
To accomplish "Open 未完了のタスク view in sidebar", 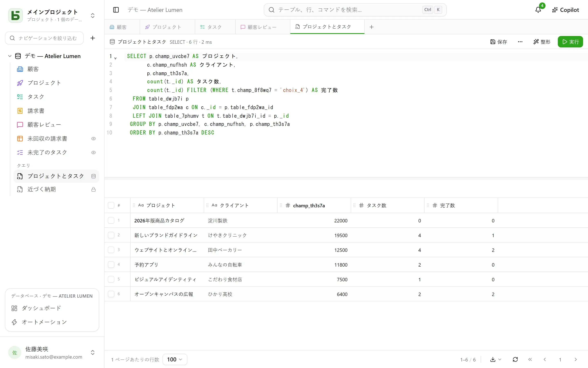I will 56,153.
